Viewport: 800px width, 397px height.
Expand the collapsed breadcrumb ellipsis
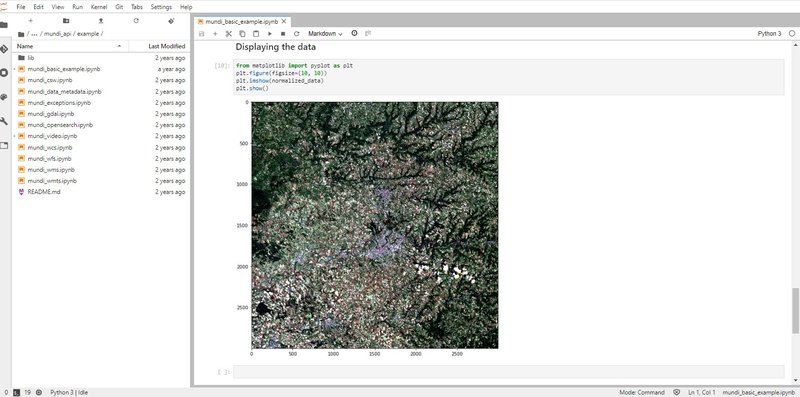tap(34, 34)
